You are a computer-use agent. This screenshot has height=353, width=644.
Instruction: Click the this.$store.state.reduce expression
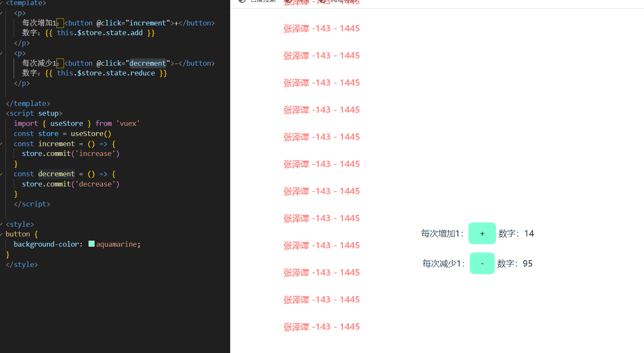pos(106,73)
